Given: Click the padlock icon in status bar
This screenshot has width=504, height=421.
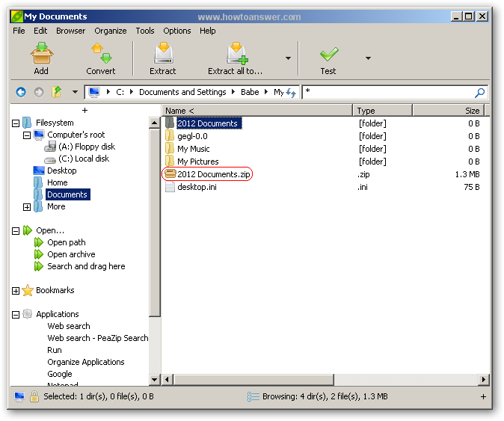Looking at the screenshot, I should point(34,396).
